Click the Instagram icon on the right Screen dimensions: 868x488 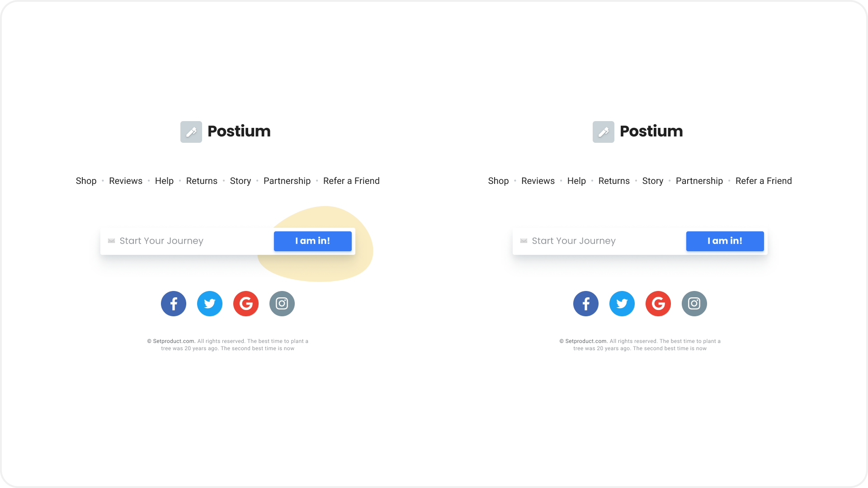click(x=694, y=303)
